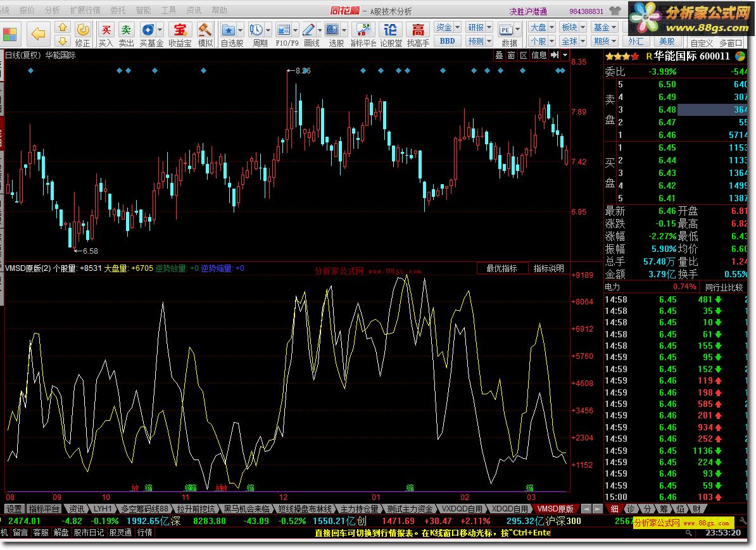Expand the 周期 dropdown arrow

coord(268,30)
